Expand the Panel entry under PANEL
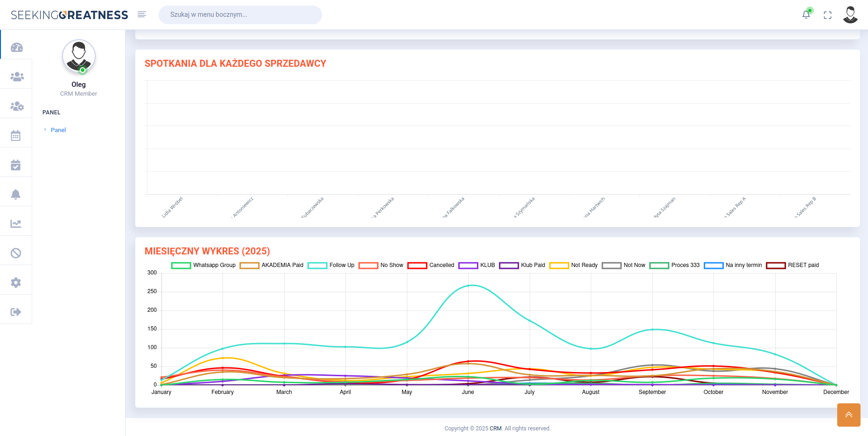This screenshot has width=868, height=436. [x=58, y=130]
